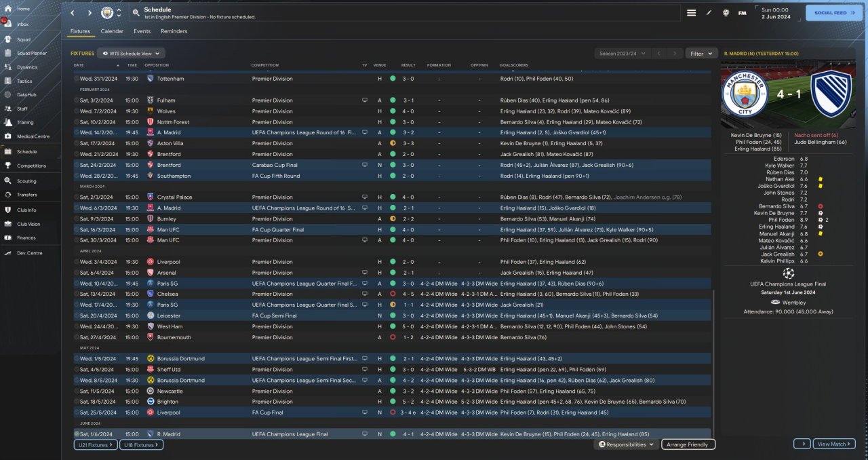
Task: Open the FM menu icon
Action: pyautogui.click(x=743, y=13)
